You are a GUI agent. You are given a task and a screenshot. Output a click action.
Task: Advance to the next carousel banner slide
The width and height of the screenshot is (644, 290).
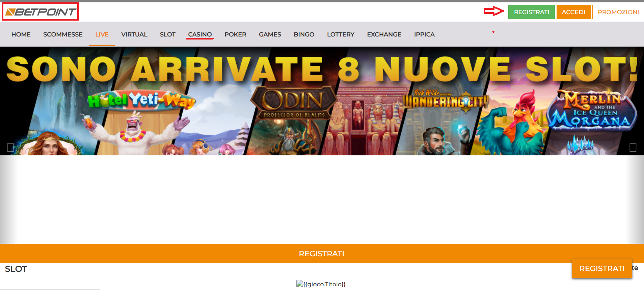633,148
